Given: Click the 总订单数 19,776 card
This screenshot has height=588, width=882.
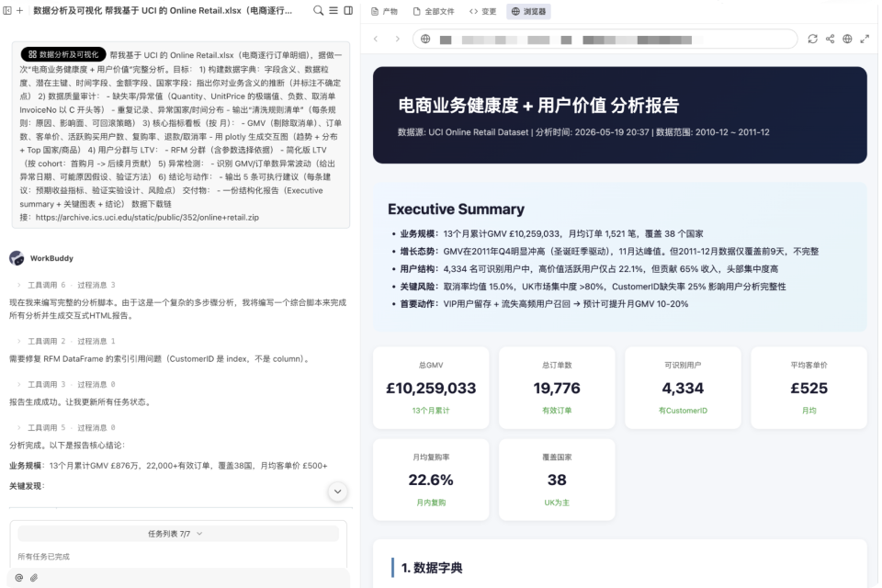Looking at the screenshot, I should pyautogui.click(x=557, y=389).
